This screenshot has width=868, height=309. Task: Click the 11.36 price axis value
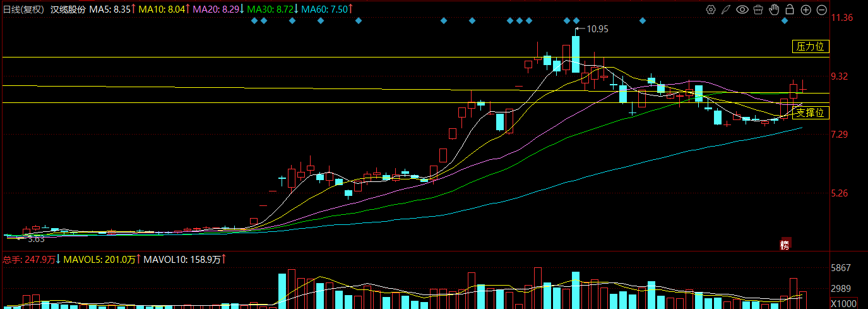(842, 18)
